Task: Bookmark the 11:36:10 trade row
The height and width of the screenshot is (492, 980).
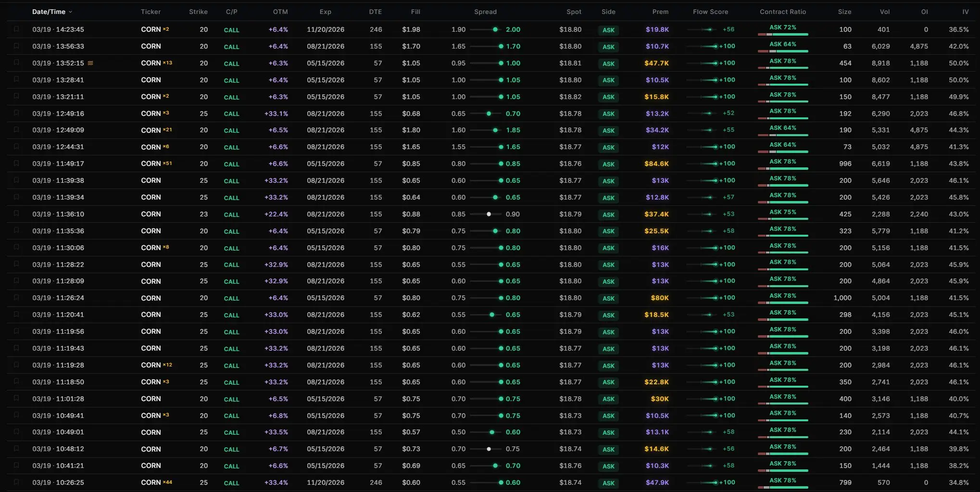Action: [16, 214]
